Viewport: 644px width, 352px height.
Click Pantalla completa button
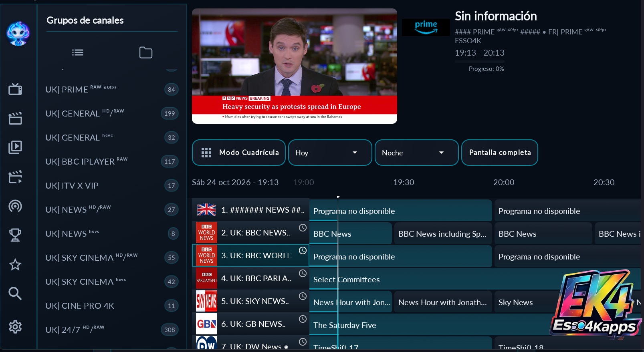click(x=500, y=153)
